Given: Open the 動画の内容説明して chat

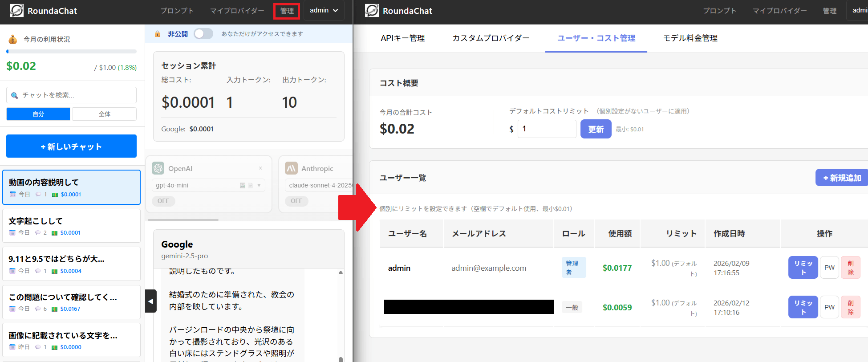Looking at the screenshot, I should pos(71,187).
